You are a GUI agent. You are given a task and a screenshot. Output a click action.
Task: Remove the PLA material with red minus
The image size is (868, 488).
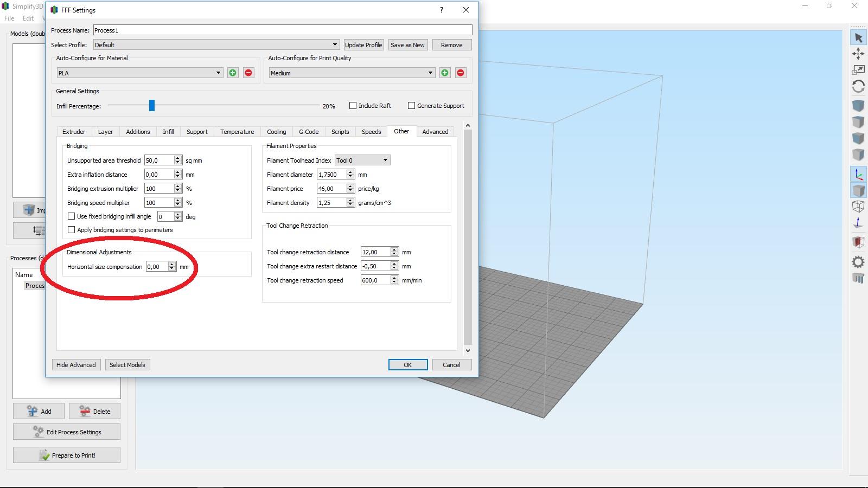pyautogui.click(x=248, y=73)
